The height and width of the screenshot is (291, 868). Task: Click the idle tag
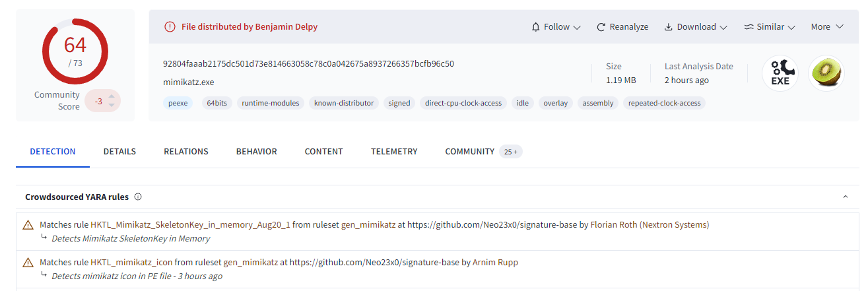[523, 103]
